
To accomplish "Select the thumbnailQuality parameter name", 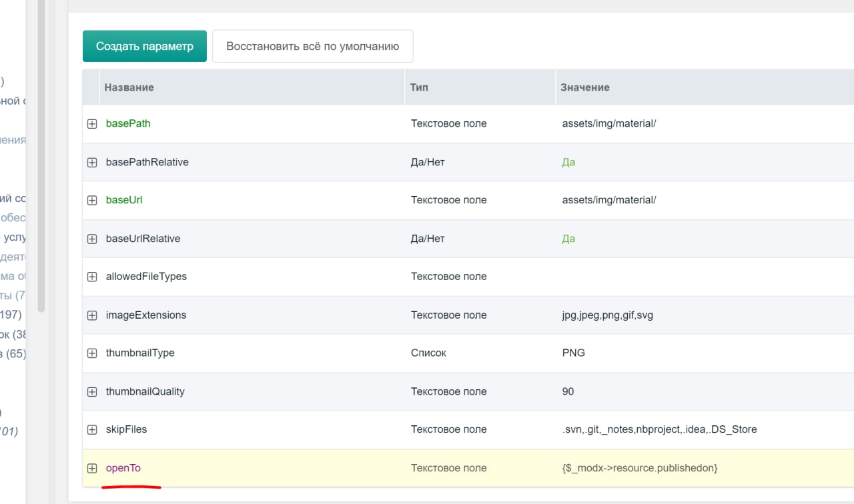I will 145,391.
